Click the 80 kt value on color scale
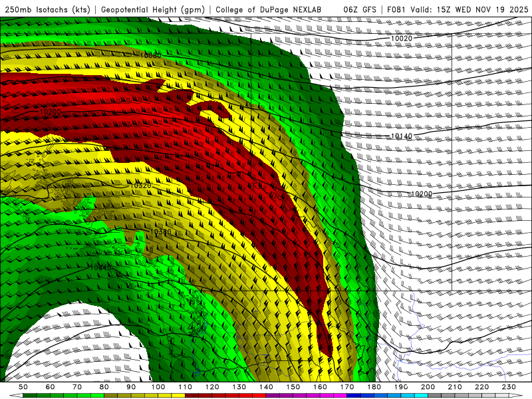Viewport: 532px width, 399px height. (104, 387)
